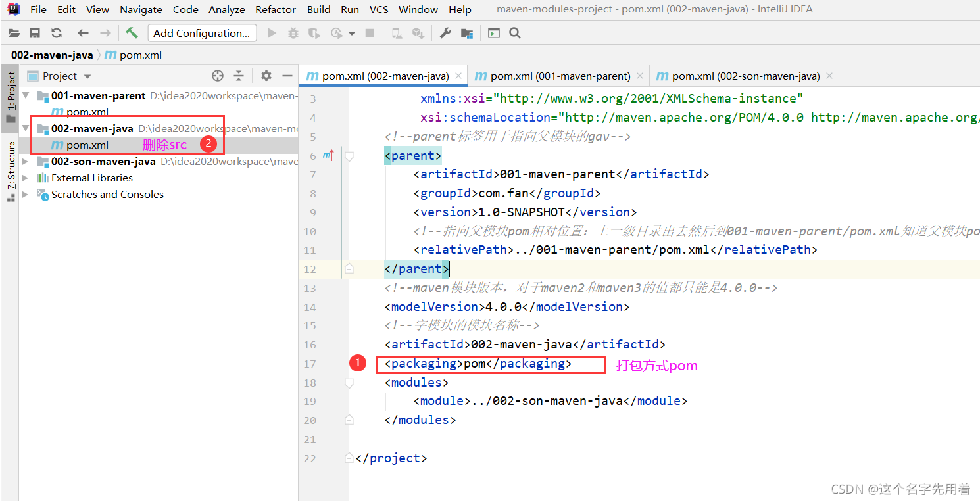980x501 pixels.
Task: Hide the Project panel with minus icon
Action: click(x=287, y=76)
